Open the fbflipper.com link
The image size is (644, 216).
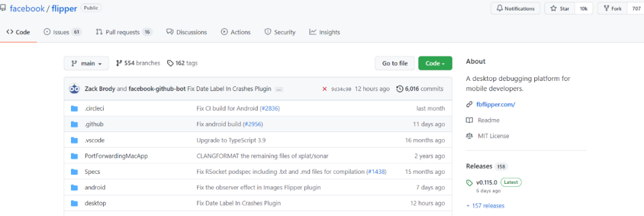pos(496,105)
